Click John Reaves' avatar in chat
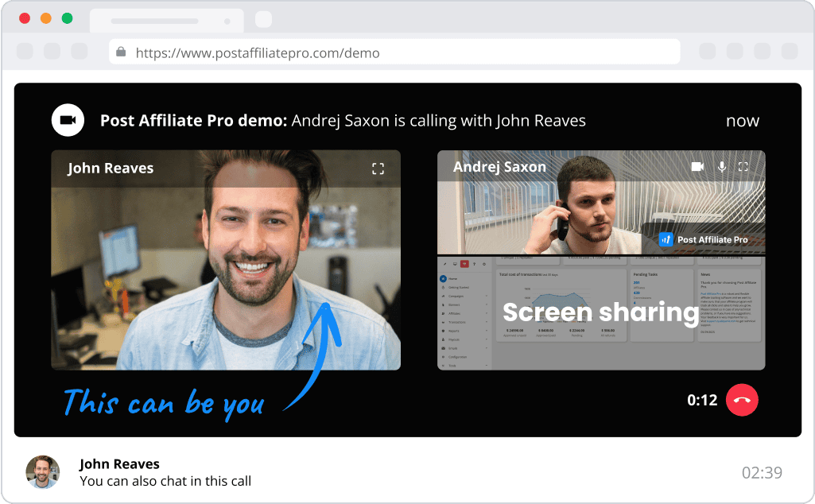 [42, 472]
